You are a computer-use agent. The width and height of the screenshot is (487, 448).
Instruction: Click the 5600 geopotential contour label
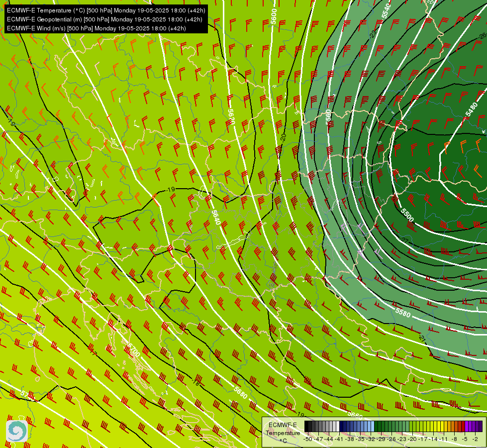pyautogui.click(x=273, y=16)
